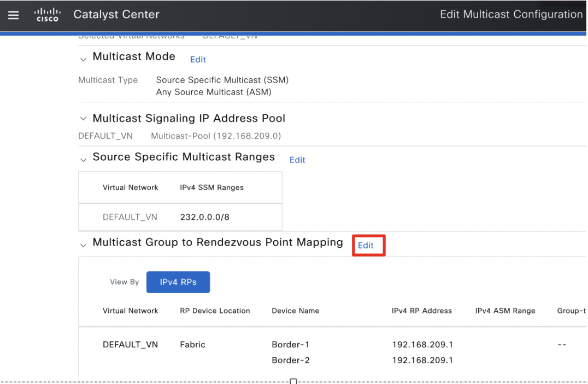Open the hamburger navigation menu

click(13, 15)
